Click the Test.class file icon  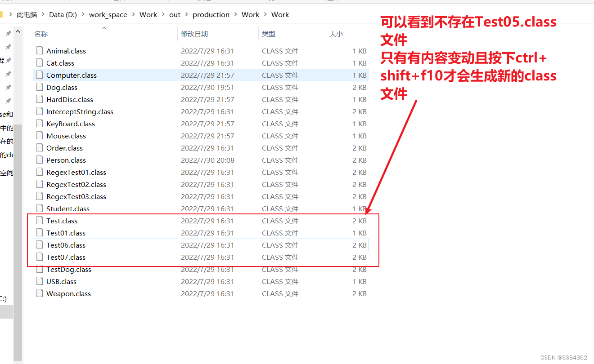click(40, 221)
